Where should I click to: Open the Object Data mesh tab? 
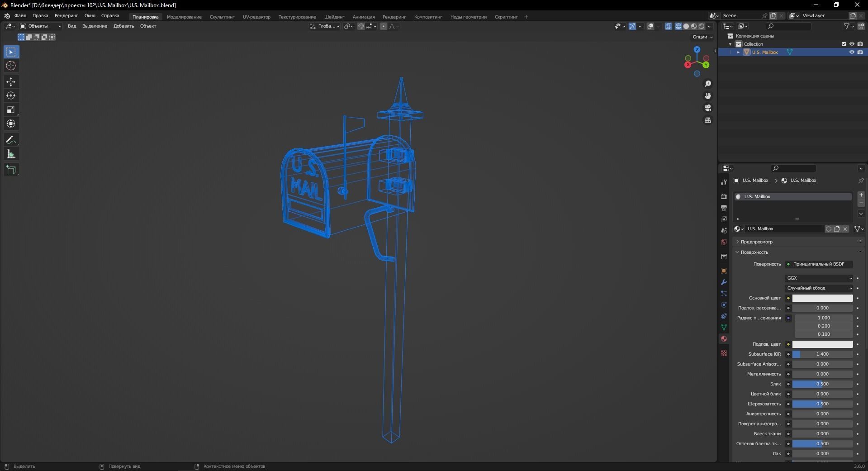pyautogui.click(x=724, y=327)
